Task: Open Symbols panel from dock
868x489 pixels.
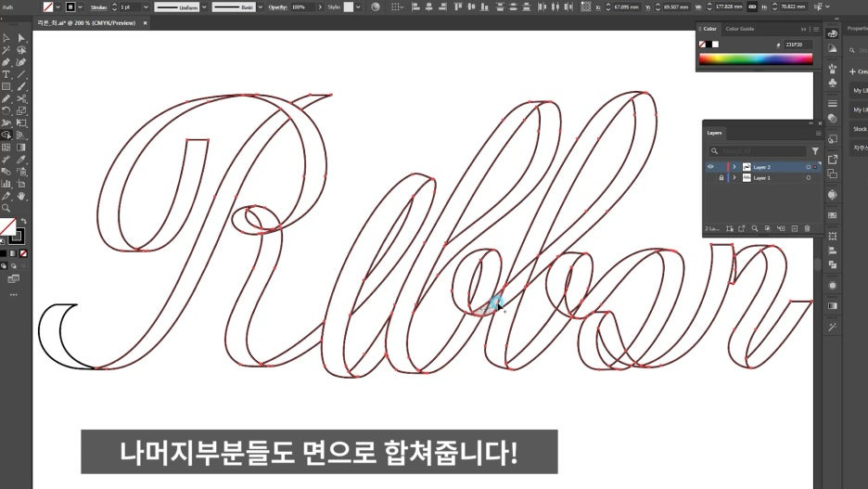Action: [x=833, y=84]
